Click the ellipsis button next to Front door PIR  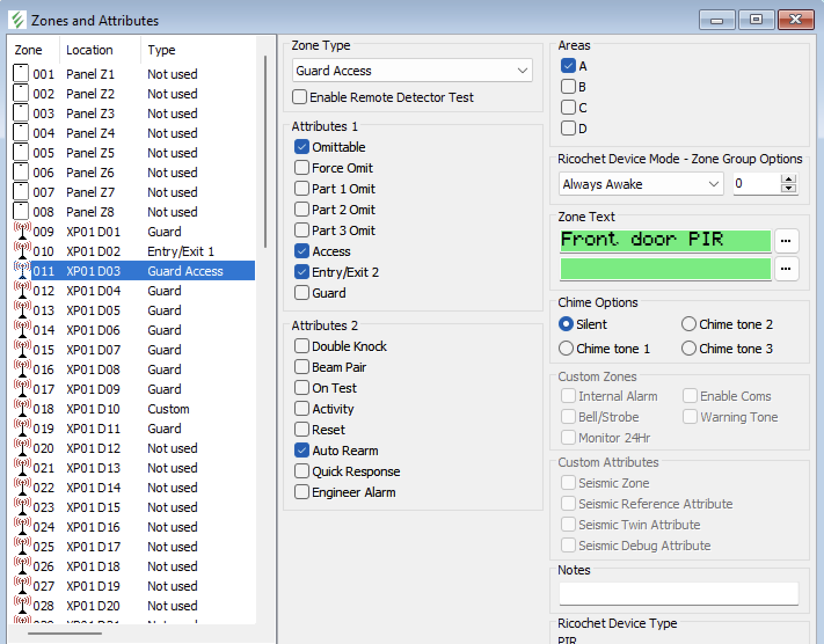click(787, 240)
